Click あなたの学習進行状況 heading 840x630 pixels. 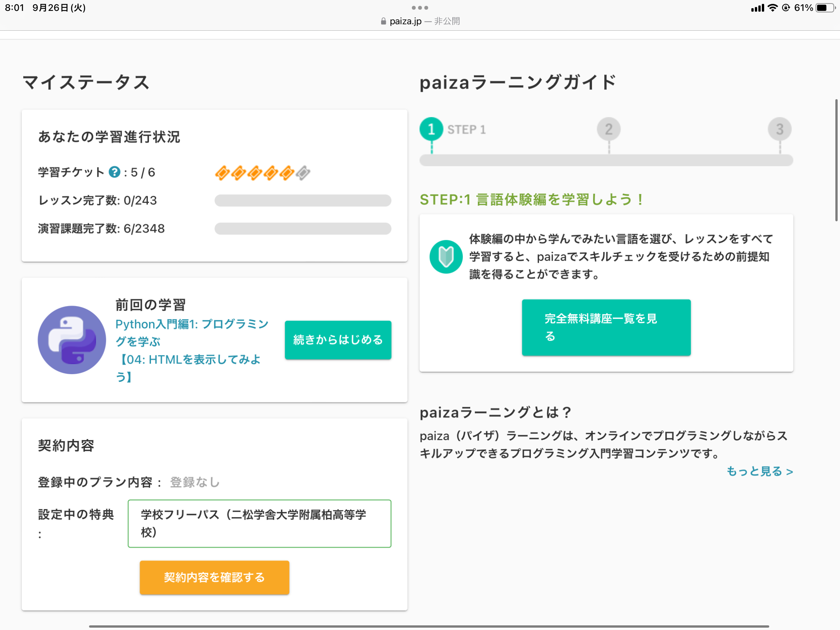(109, 137)
